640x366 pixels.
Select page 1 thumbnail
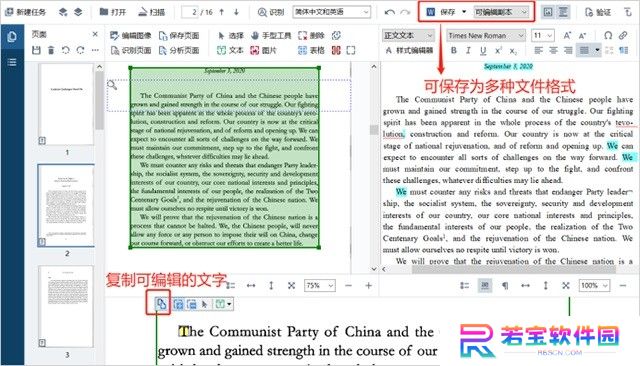(66, 104)
